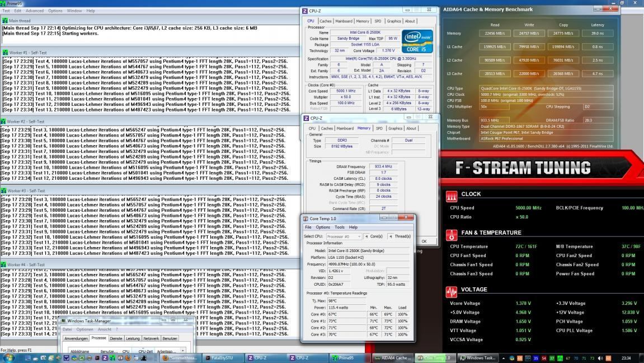Launch Word from the quick launch bar
Screen dimensions: 644x363
[x=66, y=358]
